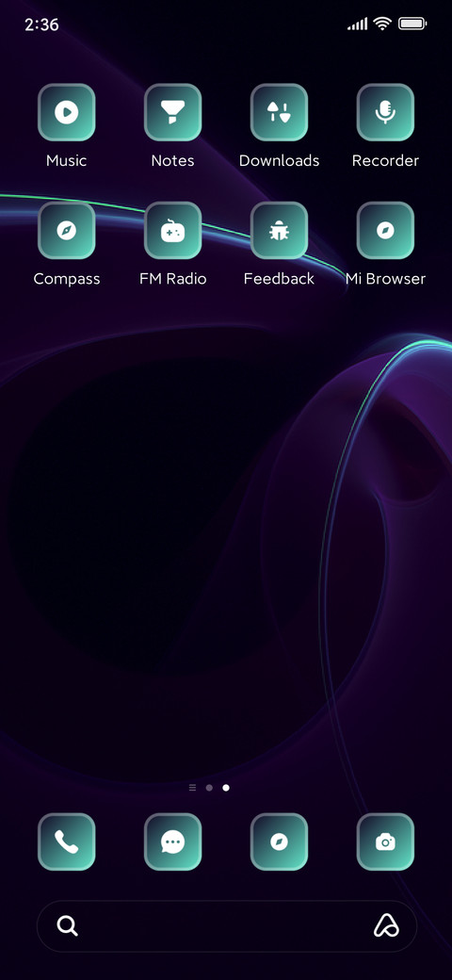Open the Camera app in dock
Image resolution: width=452 pixels, height=980 pixels.
[x=385, y=841]
